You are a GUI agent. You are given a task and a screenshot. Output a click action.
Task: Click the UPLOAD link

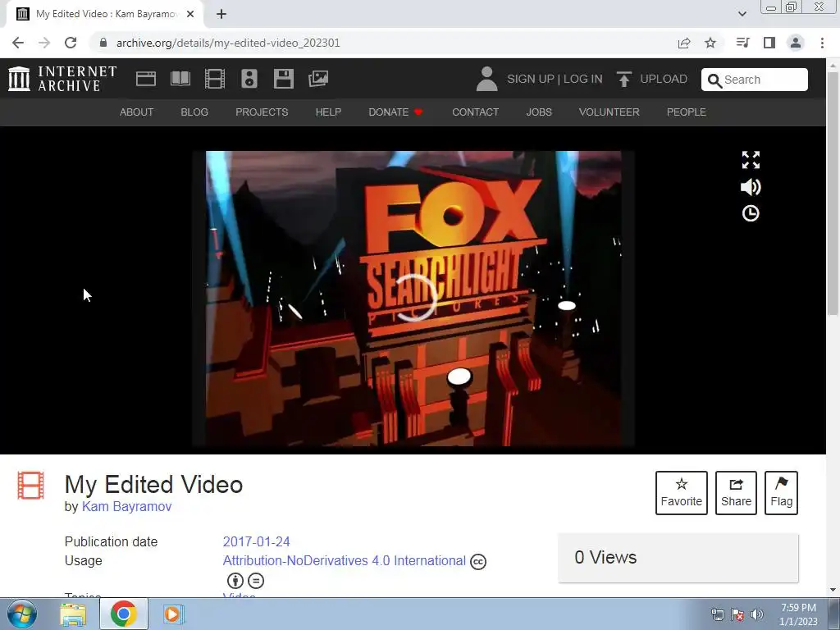(652, 80)
